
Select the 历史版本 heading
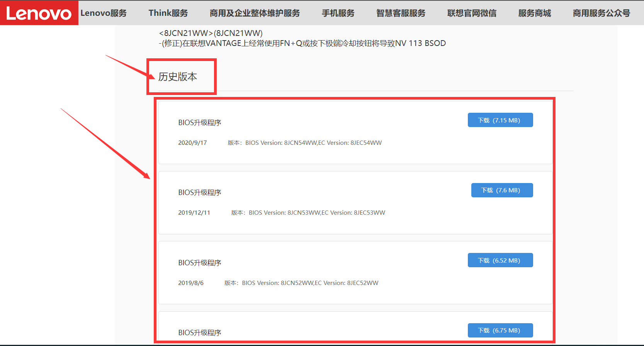tap(178, 76)
